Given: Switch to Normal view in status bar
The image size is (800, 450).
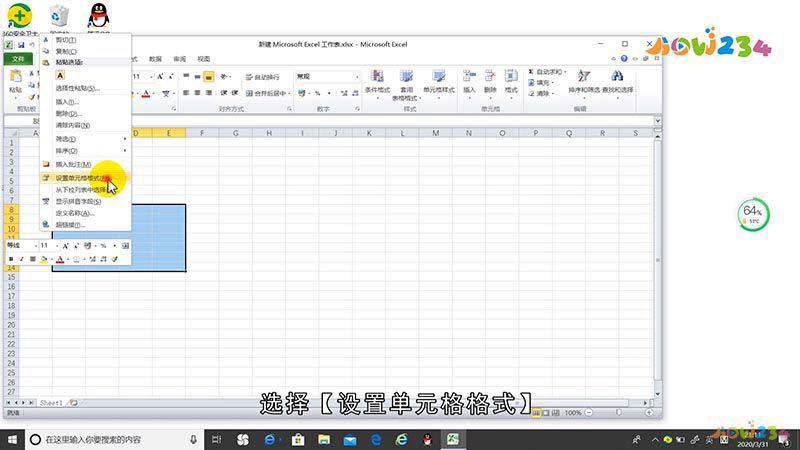Looking at the screenshot, I should click(x=536, y=412).
